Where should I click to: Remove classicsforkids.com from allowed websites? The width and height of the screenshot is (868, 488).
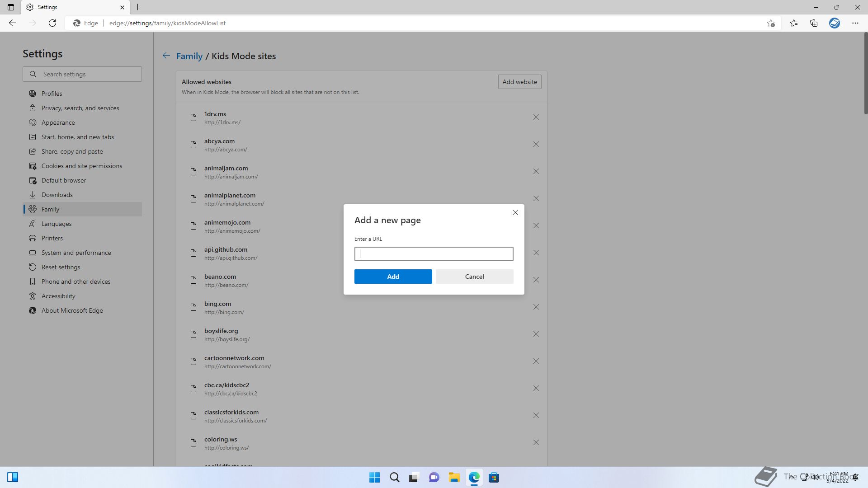tap(536, 415)
